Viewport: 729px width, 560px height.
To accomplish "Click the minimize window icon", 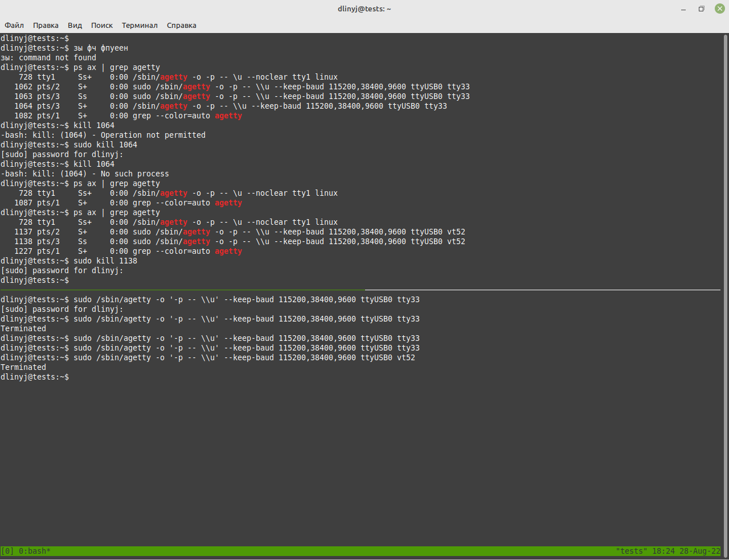I will pos(683,9).
